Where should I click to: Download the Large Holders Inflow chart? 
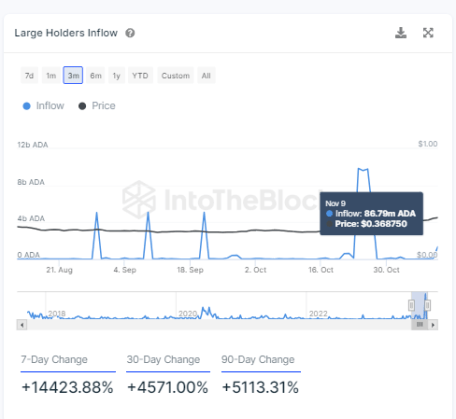click(x=401, y=33)
